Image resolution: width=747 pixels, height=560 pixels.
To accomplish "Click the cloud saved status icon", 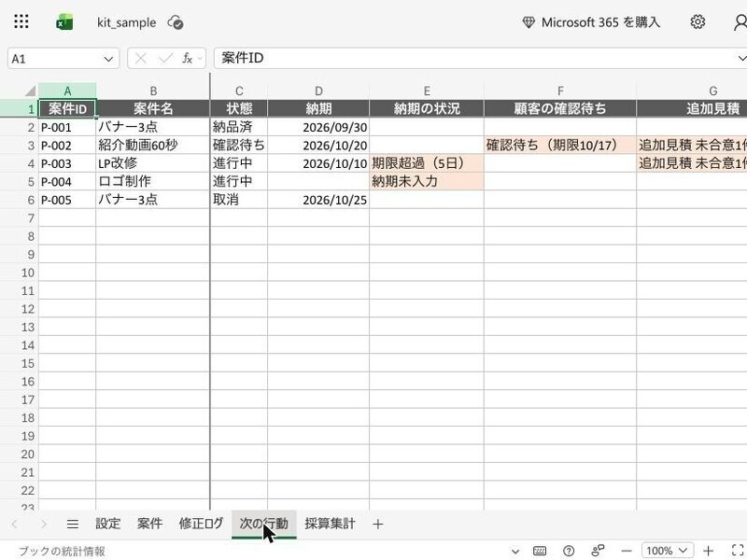I will tap(176, 22).
